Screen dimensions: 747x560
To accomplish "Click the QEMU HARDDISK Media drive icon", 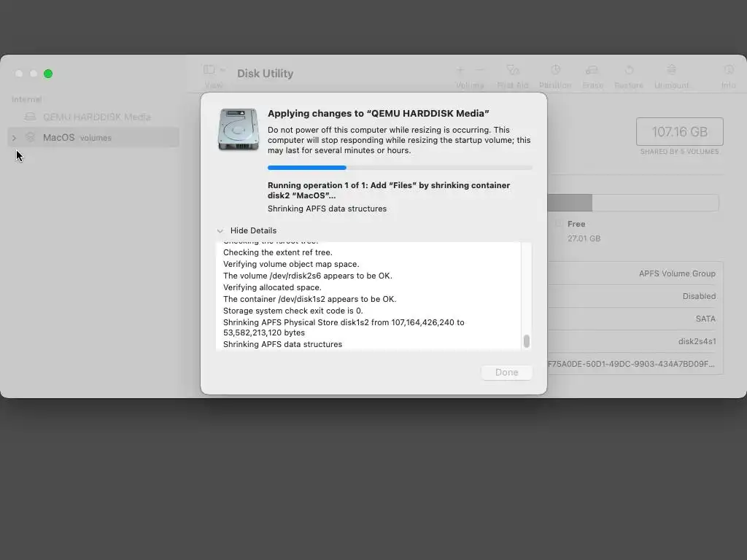I will [x=30, y=117].
